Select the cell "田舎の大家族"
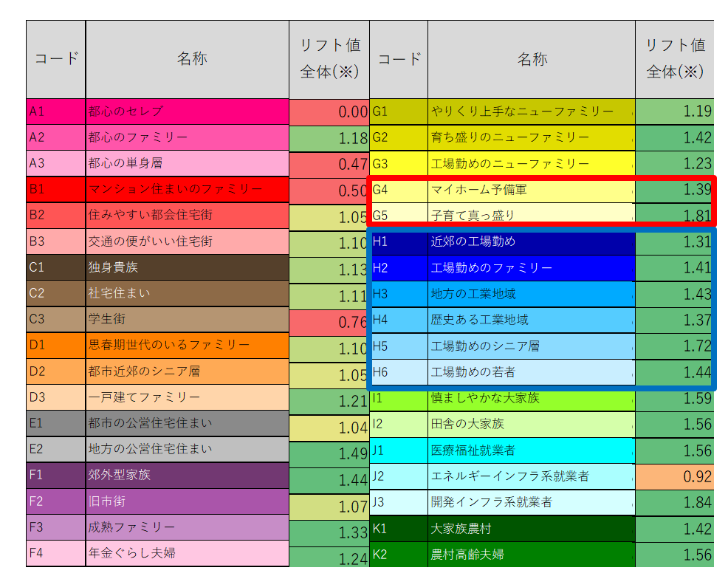Viewport: 728px width, 576px height. point(531,424)
